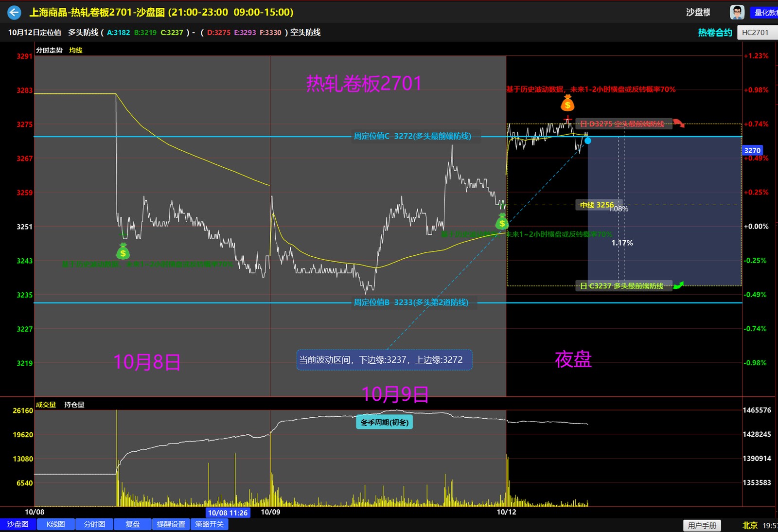Click the D:3275 value in header
Screen dimensions: 778x532
(219, 33)
